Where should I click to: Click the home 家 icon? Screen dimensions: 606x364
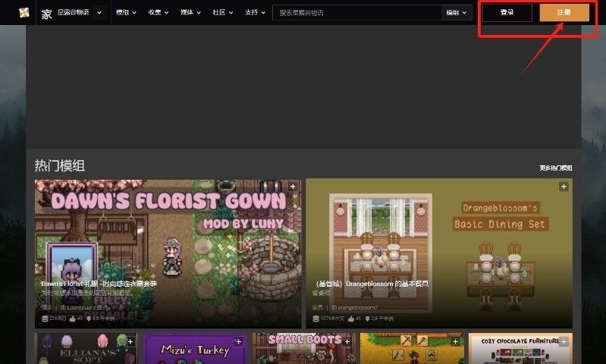coord(47,14)
